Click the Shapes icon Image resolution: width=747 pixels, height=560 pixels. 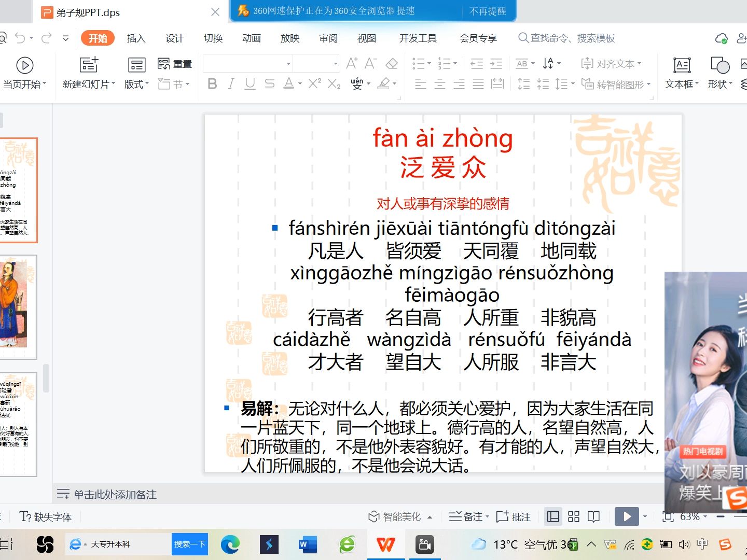click(720, 65)
